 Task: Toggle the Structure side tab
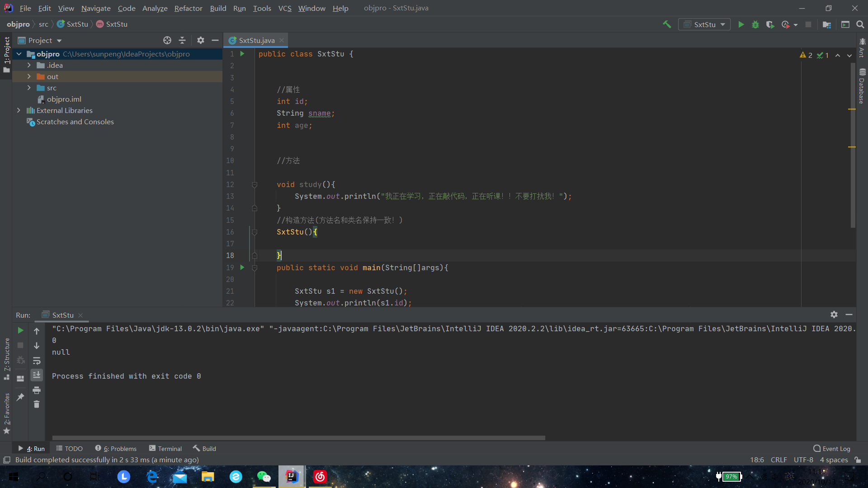click(6, 359)
